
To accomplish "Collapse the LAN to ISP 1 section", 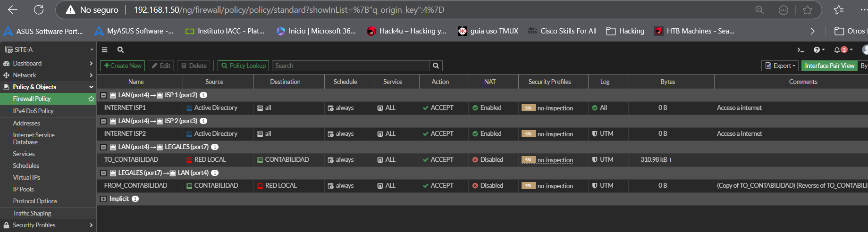I will pyautogui.click(x=103, y=95).
